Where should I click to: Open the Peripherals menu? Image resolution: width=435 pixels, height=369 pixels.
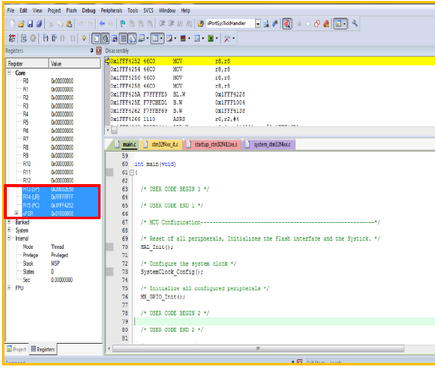coord(112,11)
